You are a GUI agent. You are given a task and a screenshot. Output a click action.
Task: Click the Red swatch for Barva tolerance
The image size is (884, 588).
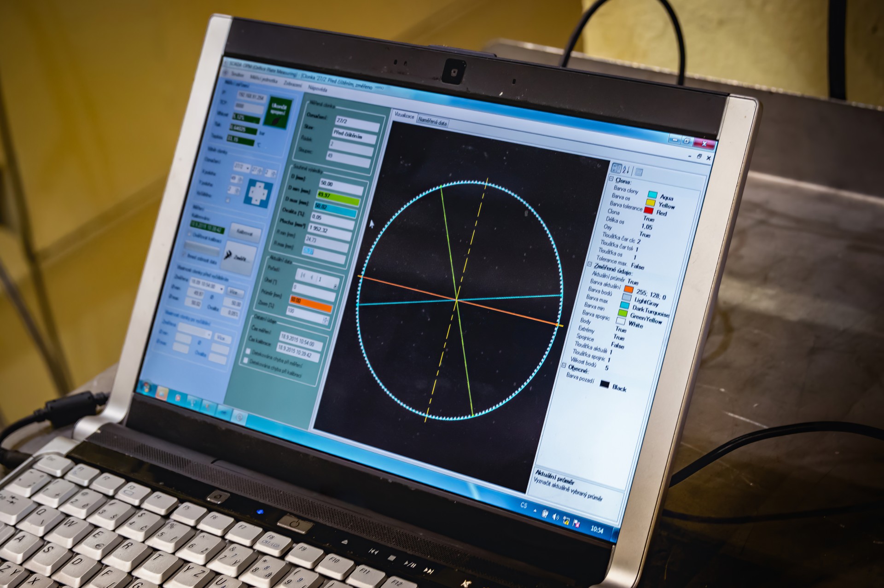point(648,210)
